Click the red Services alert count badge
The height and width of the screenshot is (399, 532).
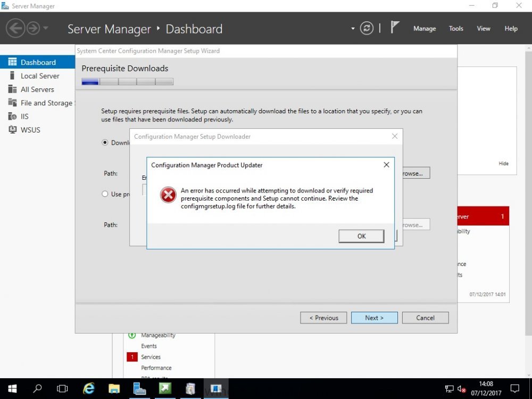pos(132,357)
